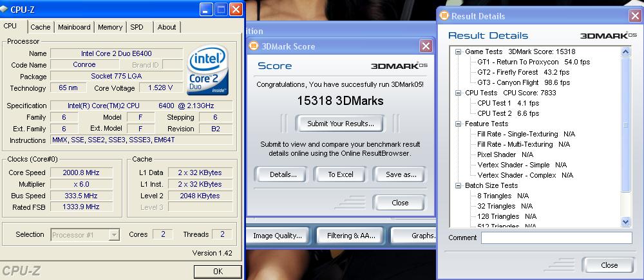Close Result Details window with X
Image resolution: width=644 pixels, height=280 pixels.
634,16
